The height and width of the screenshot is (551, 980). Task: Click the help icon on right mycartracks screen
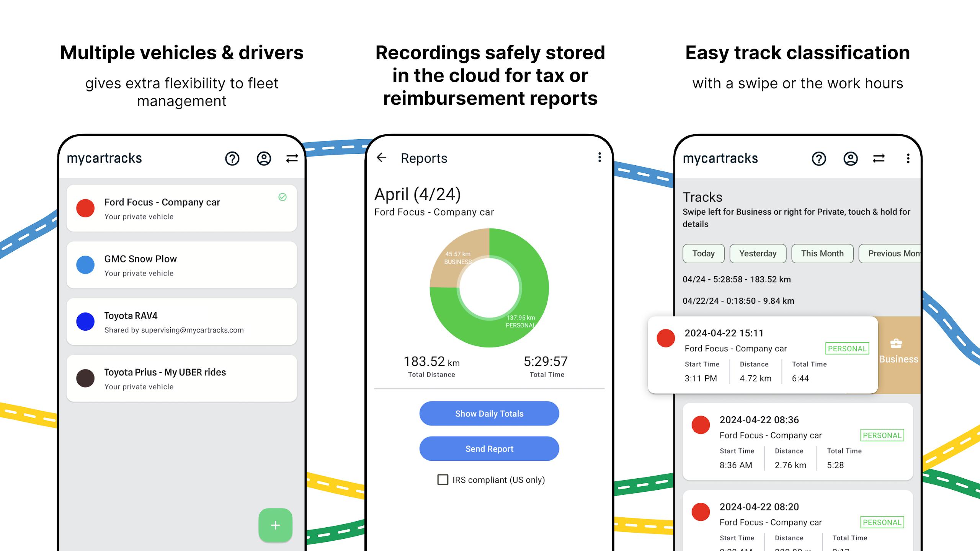tap(818, 158)
